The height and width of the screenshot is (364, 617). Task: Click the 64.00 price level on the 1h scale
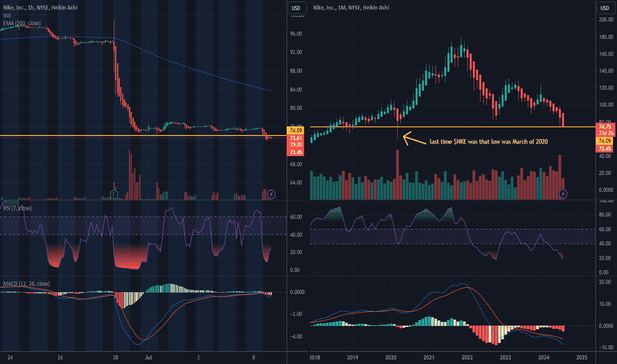tap(296, 183)
